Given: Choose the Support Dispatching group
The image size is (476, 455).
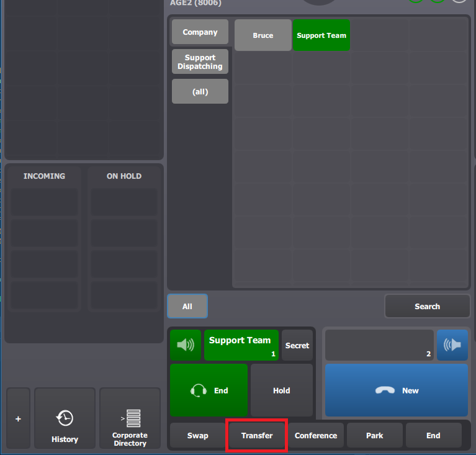Looking at the screenshot, I should click(x=200, y=61).
